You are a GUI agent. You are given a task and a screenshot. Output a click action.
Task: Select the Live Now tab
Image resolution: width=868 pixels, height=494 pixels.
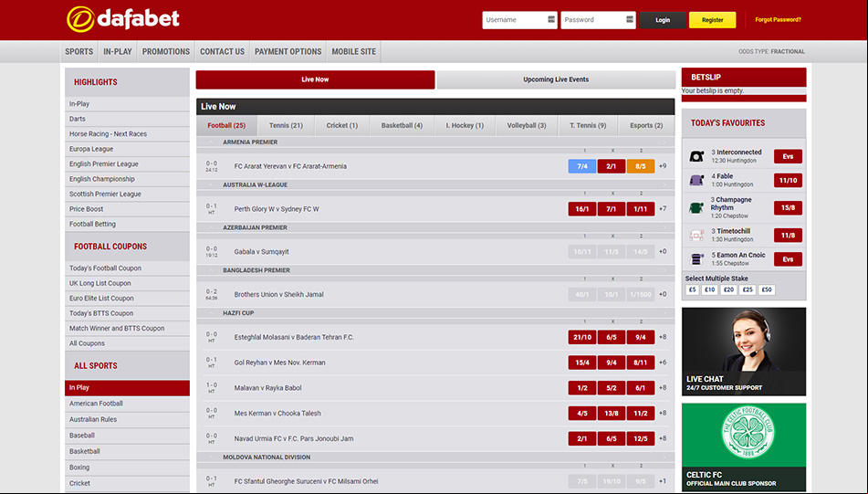pyautogui.click(x=315, y=79)
